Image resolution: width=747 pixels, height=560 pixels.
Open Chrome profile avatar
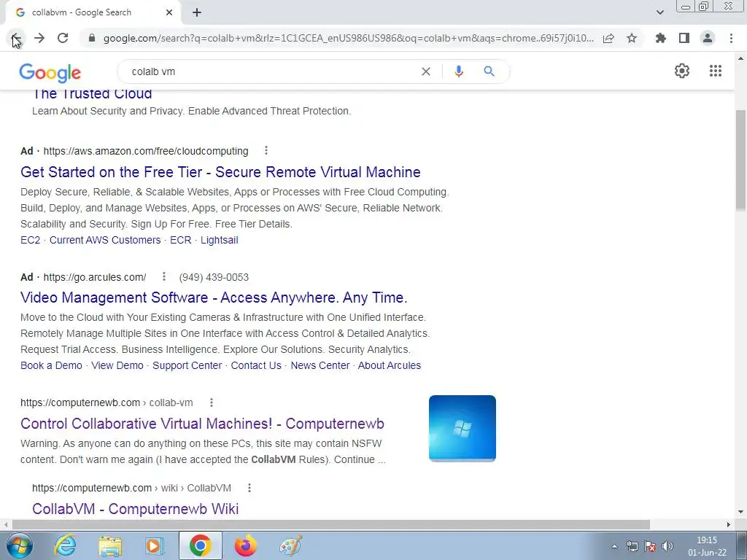pyautogui.click(x=708, y=38)
